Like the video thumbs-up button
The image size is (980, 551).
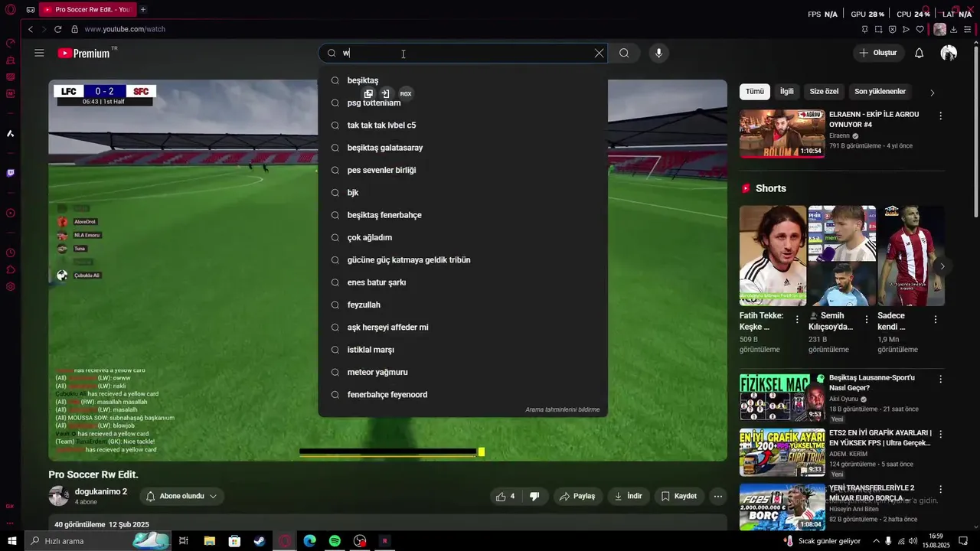click(x=505, y=496)
